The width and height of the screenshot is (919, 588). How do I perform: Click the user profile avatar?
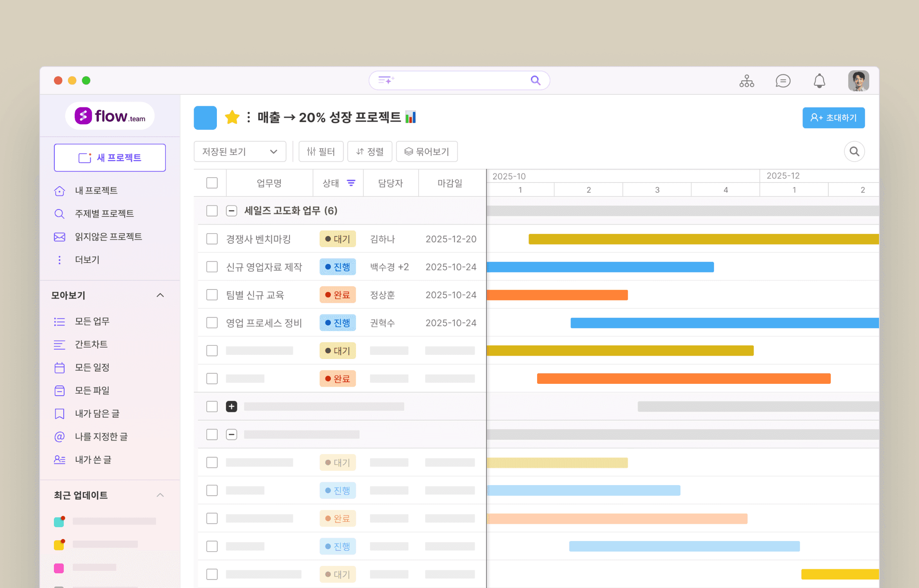pos(858,81)
